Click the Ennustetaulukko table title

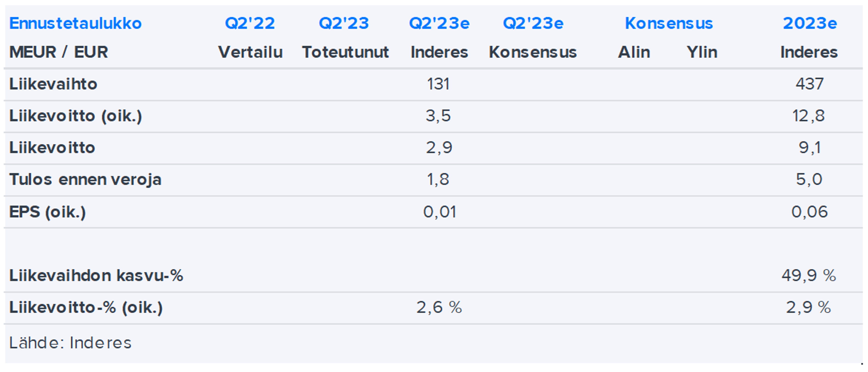[x=75, y=24]
